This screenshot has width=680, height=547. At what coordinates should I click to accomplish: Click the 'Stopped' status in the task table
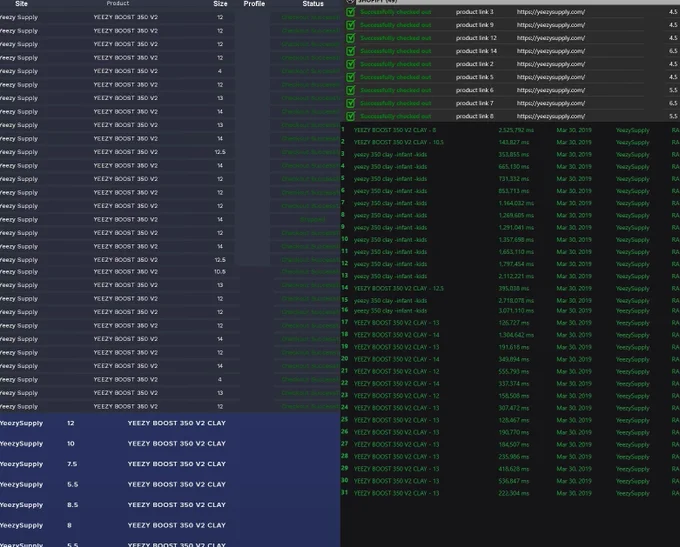313,220
